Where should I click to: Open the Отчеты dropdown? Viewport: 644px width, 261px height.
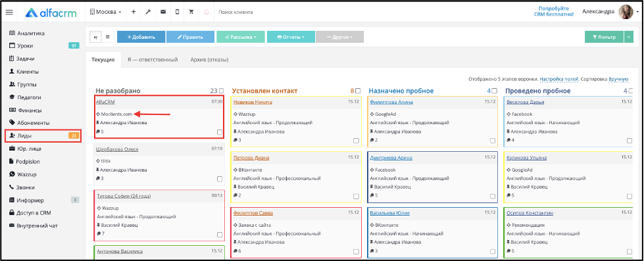(291, 37)
